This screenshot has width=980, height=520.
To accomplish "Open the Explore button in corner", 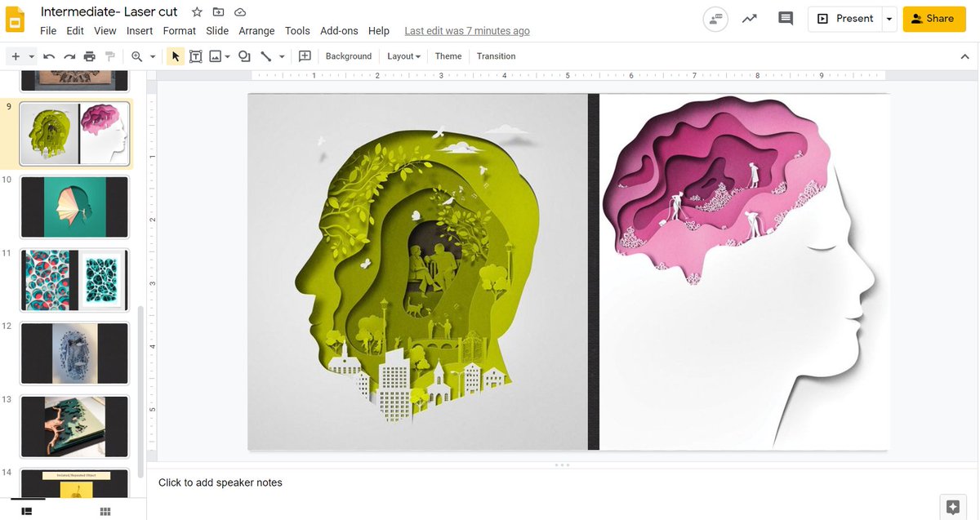I will tap(951, 506).
